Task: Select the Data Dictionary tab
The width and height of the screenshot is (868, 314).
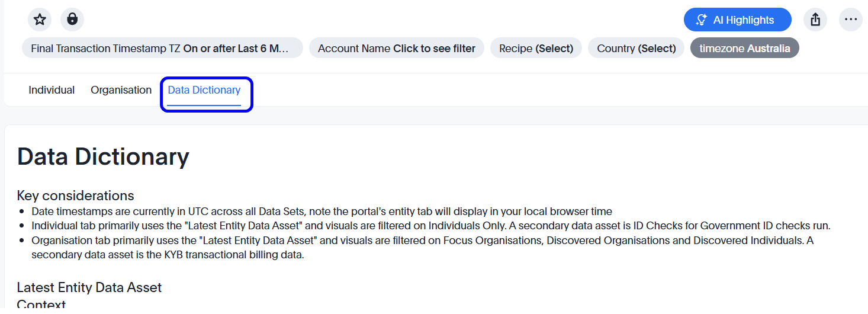Action: pos(204,90)
